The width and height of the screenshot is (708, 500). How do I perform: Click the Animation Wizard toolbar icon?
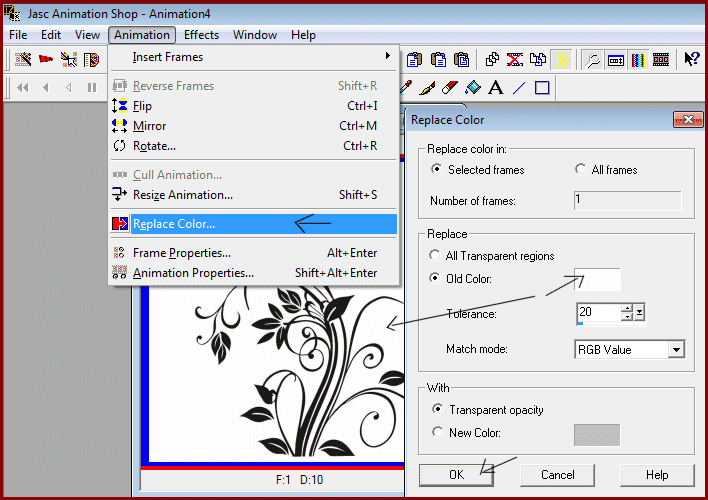(23, 59)
